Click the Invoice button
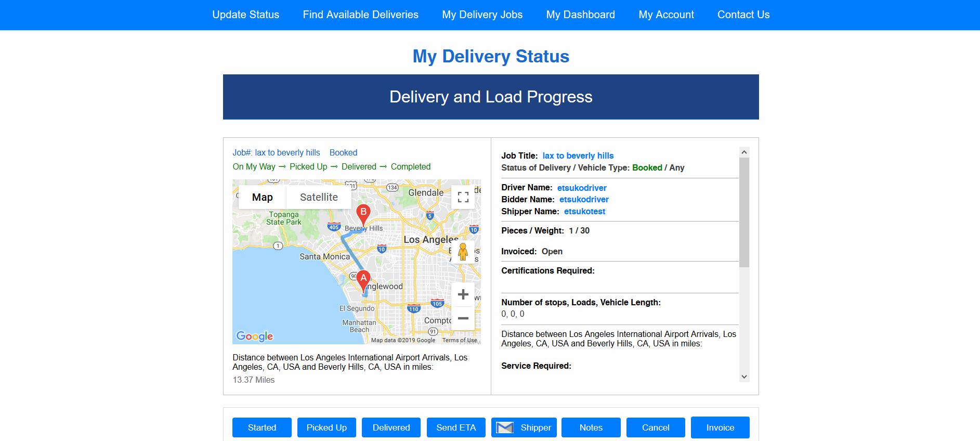980x441 pixels. click(x=720, y=427)
